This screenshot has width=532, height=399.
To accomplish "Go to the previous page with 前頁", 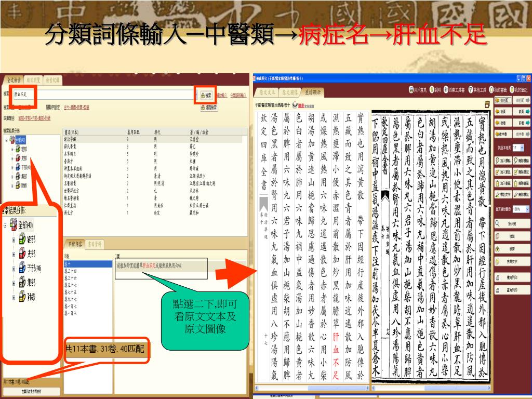I will click(x=521, y=112).
